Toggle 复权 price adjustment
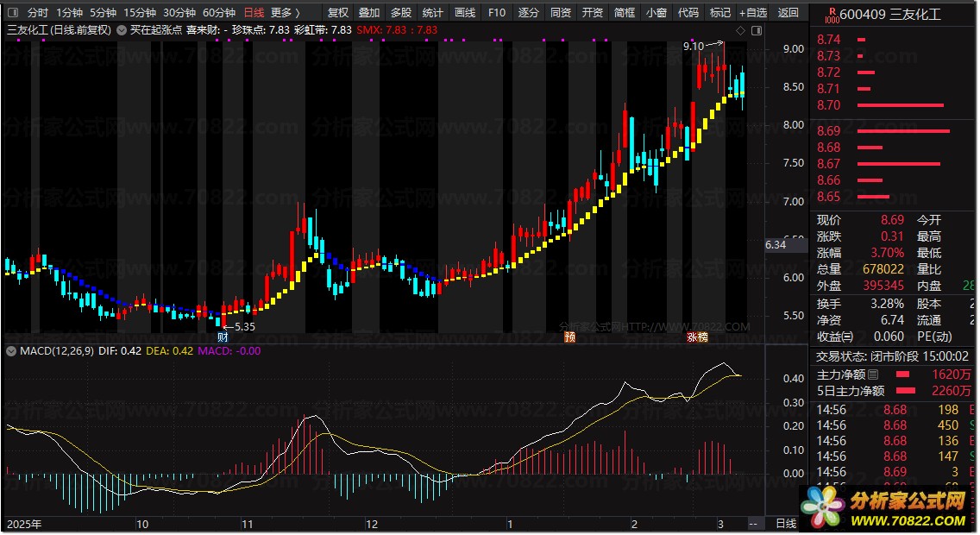The width and height of the screenshot is (980, 535). (338, 13)
